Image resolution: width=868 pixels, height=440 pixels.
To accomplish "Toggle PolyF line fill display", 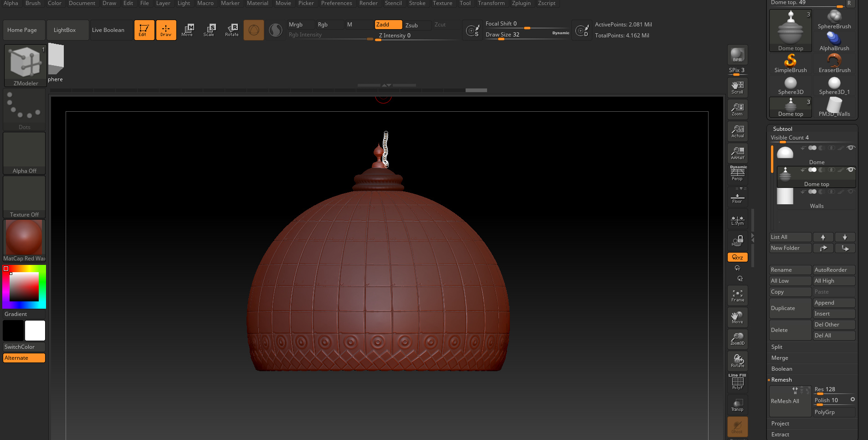I will coord(737,382).
